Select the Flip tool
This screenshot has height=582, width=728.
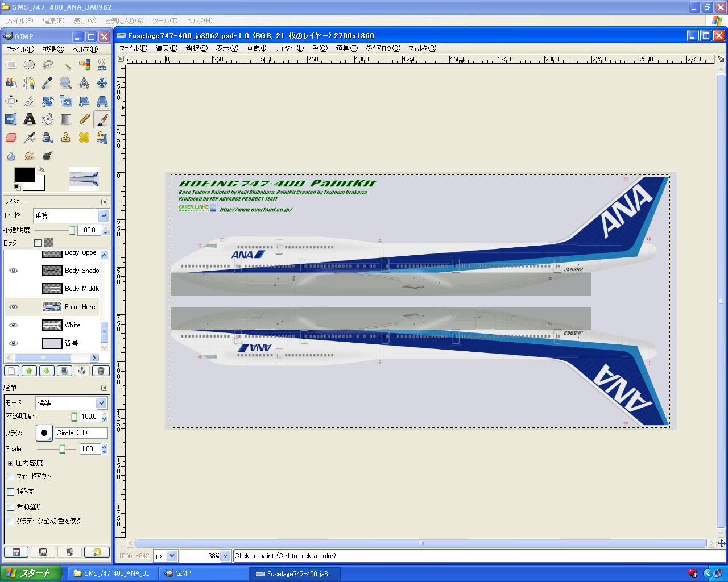tap(11, 119)
